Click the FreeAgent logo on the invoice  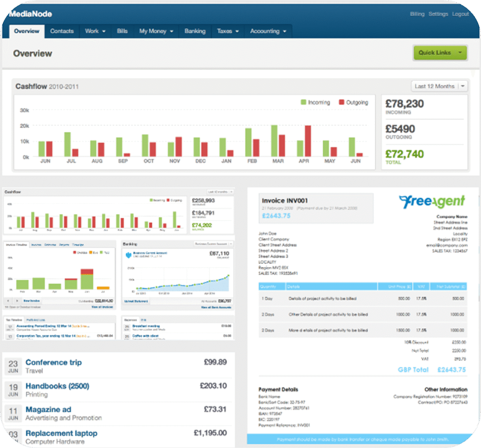coord(432,201)
